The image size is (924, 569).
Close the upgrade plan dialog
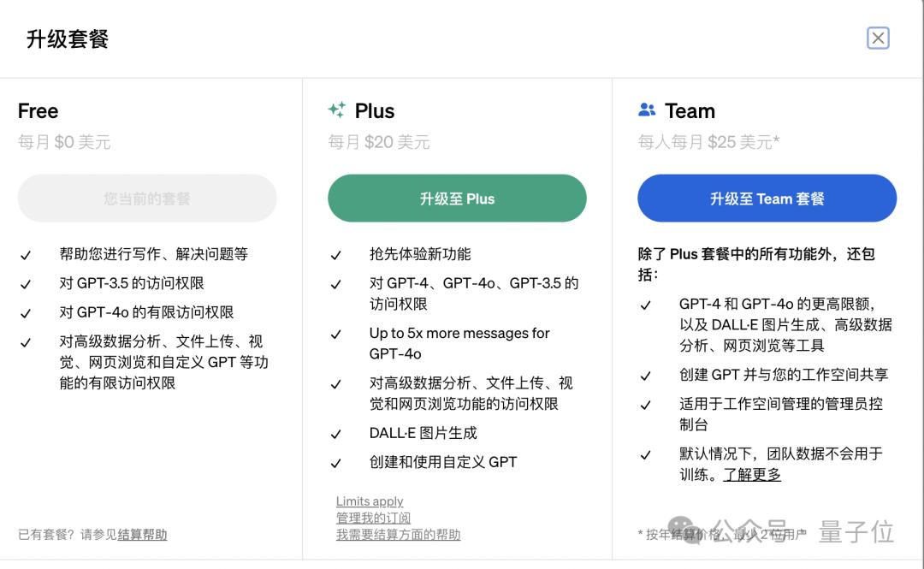point(878,39)
